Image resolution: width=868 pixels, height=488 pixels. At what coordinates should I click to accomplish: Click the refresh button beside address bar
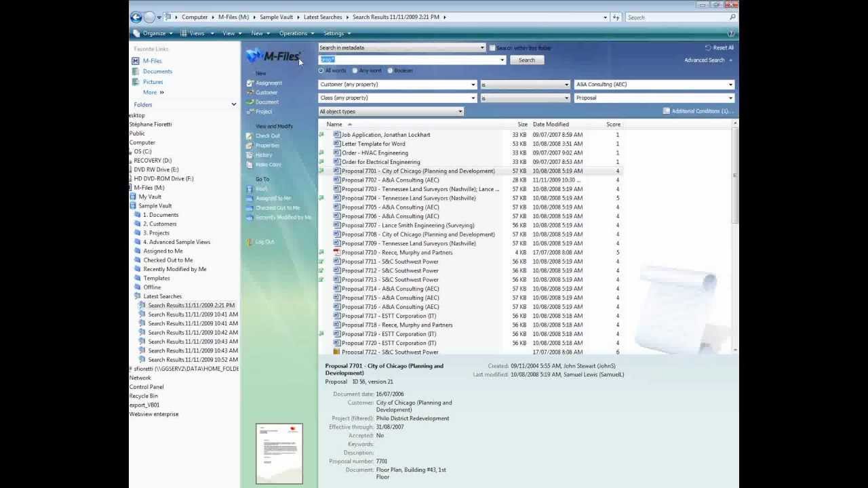(616, 17)
